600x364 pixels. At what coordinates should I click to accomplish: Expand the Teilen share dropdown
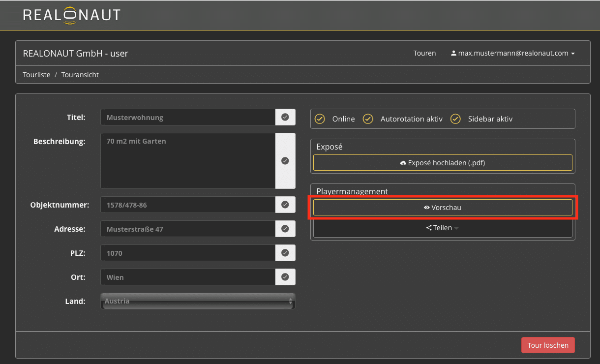(443, 228)
